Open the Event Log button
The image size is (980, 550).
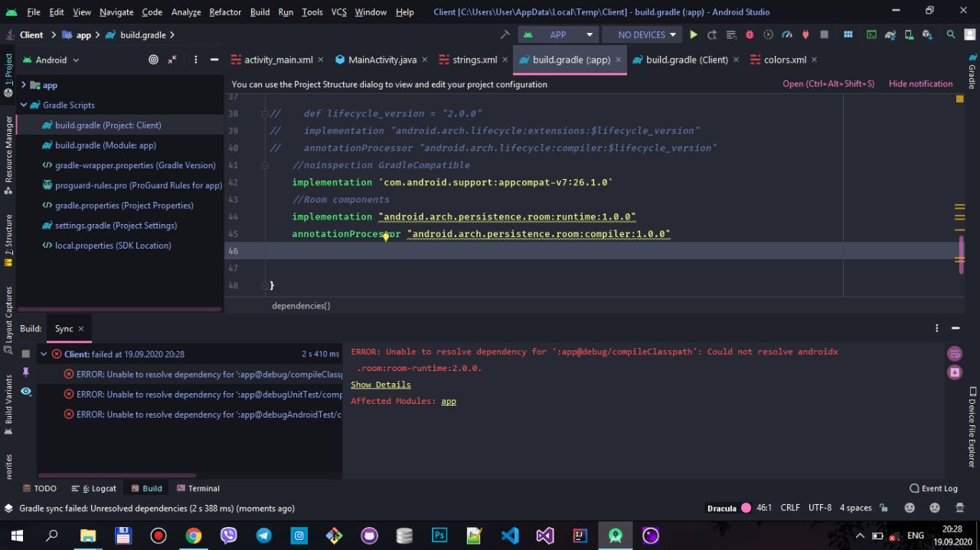pos(933,488)
